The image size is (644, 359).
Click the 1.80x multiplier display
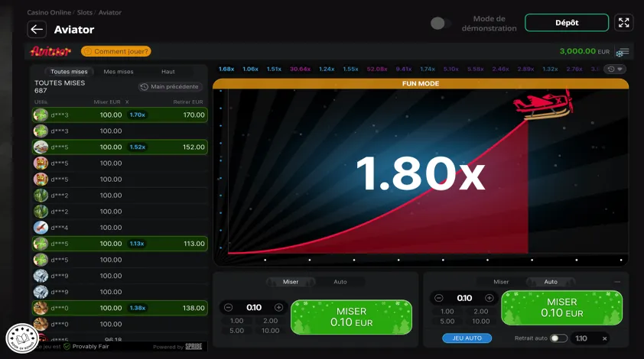[421, 174]
